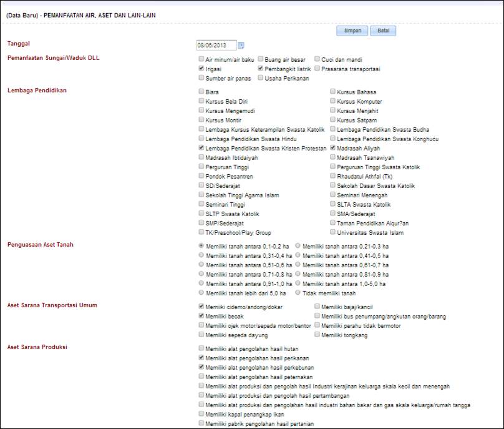Uncheck Memiliki cidemo/andong/dokar
This screenshot has height=429, width=504.
[201, 306]
